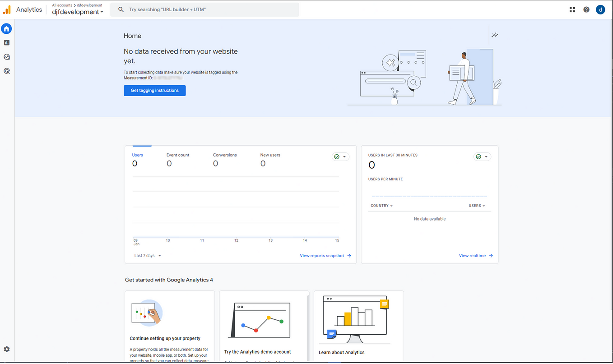Open the Insights sparkline icon

tap(495, 35)
